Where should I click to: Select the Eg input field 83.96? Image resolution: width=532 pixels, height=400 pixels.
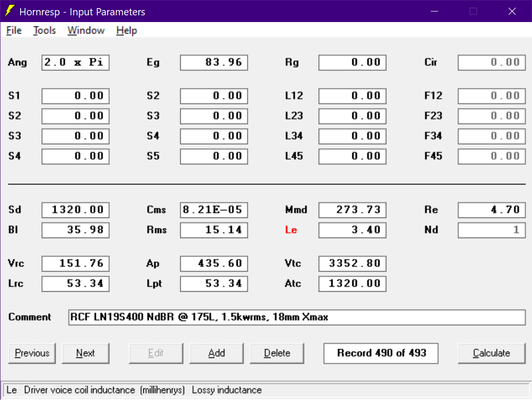click(214, 62)
